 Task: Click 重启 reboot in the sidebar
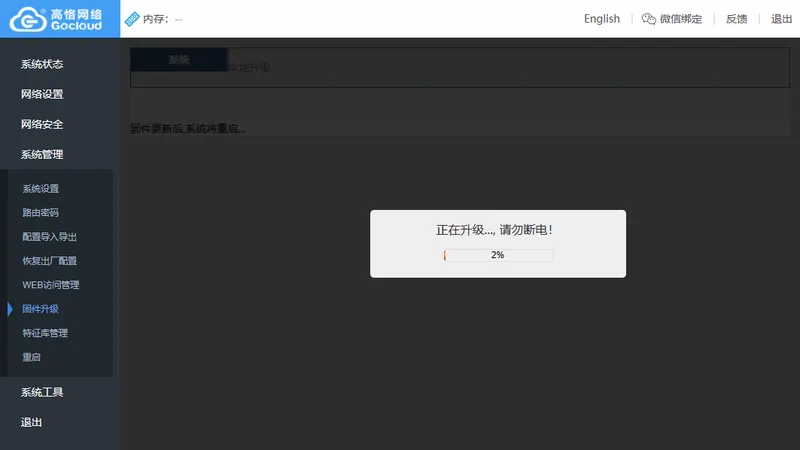[x=31, y=357]
